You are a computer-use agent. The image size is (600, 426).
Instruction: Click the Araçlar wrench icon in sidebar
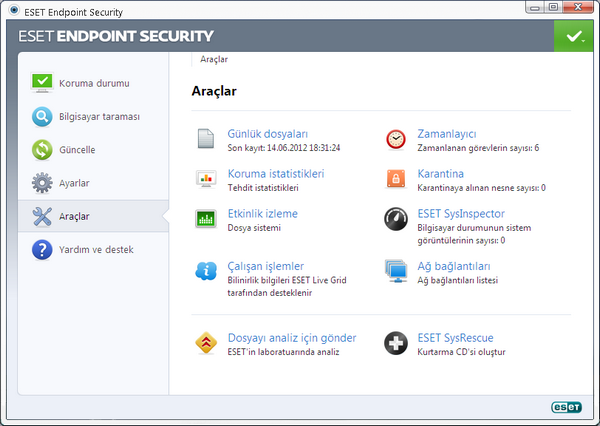(x=42, y=216)
